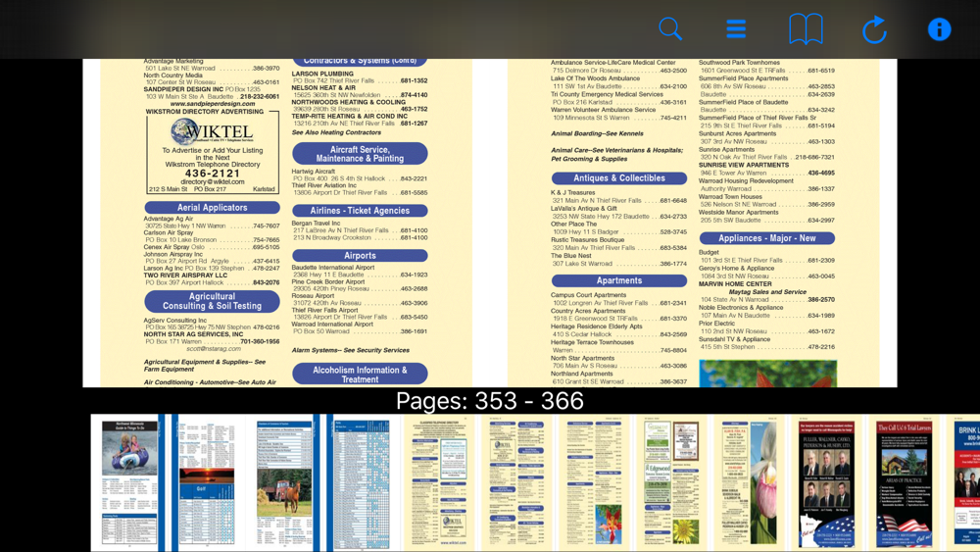Select the partially visible Brink ad thumbnail
Viewport: 980px width, 552px height.
(x=963, y=482)
